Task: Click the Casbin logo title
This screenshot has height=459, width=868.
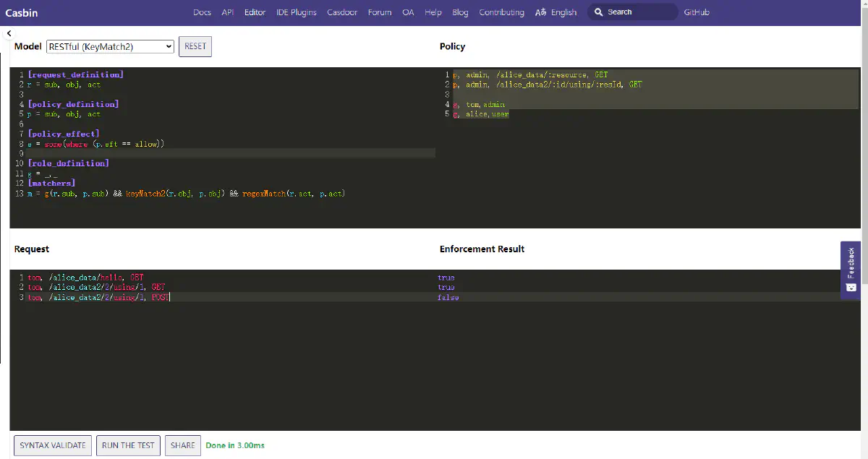Action: pyautogui.click(x=21, y=12)
